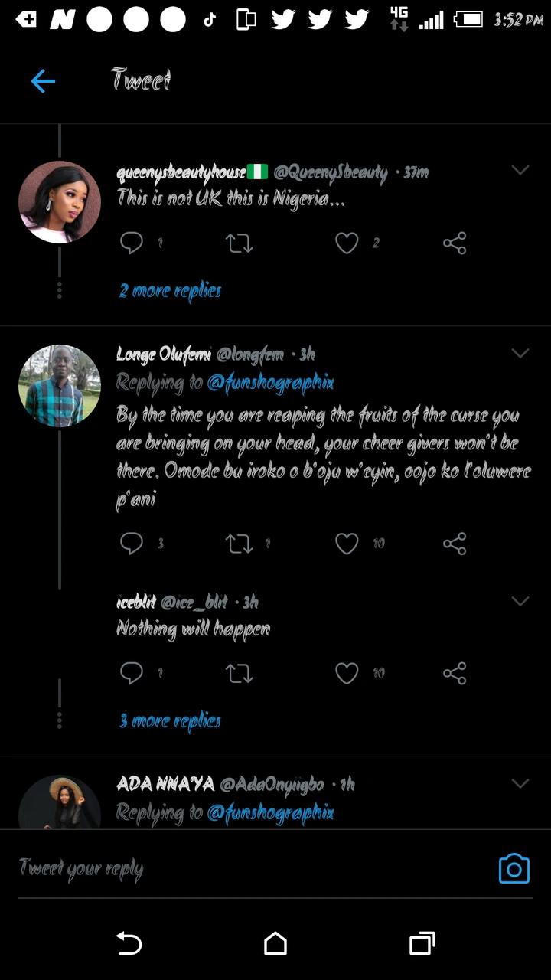Reply to Longe Olufemi's tweet
This screenshot has height=980, width=551.
pos(132,544)
